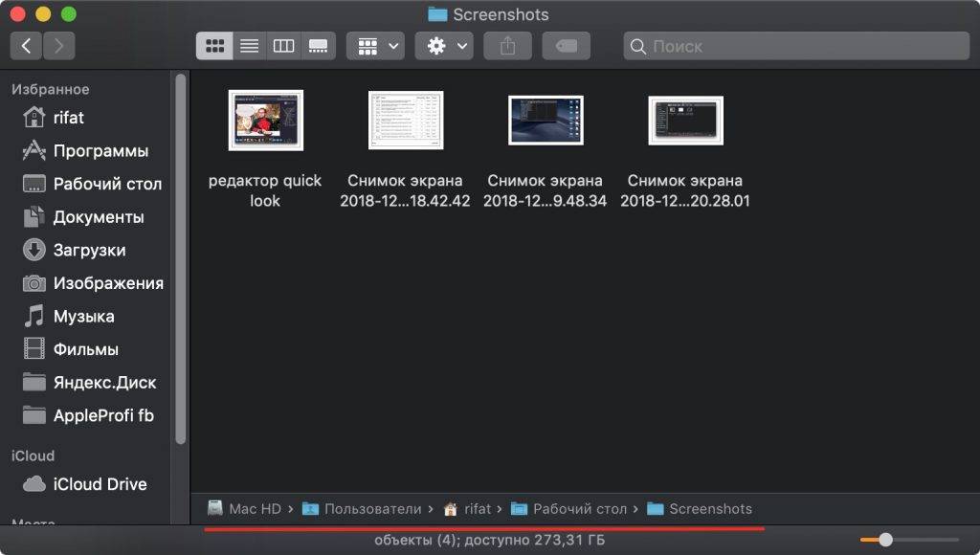980x555 pixels.
Task: Click the Edit Tags toolbar icon
Action: [x=566, y=45]
